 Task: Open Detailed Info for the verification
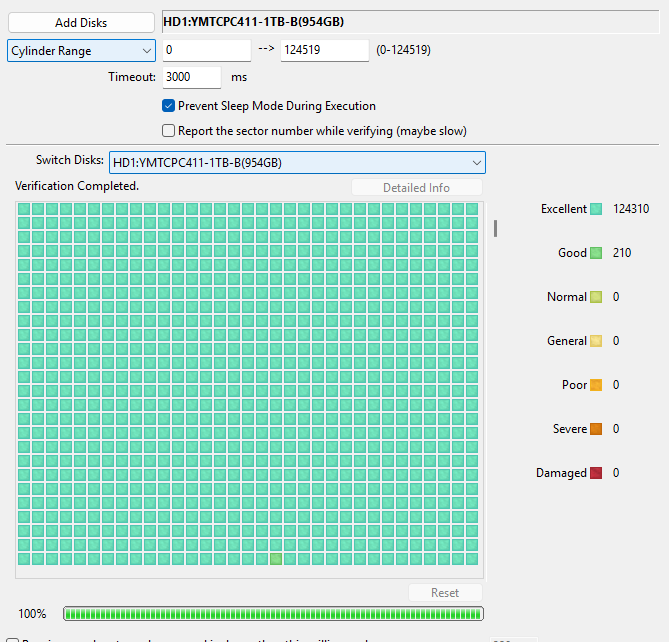[x=416, y=188]
